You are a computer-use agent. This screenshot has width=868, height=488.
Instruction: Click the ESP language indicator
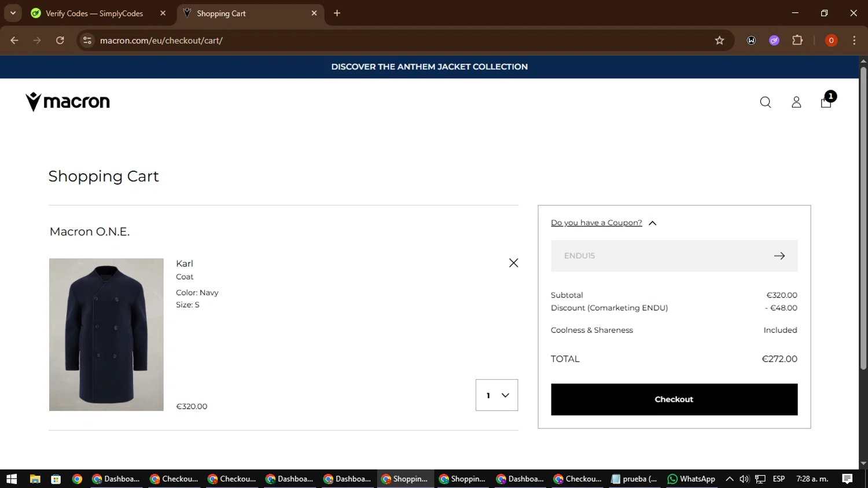779,479
